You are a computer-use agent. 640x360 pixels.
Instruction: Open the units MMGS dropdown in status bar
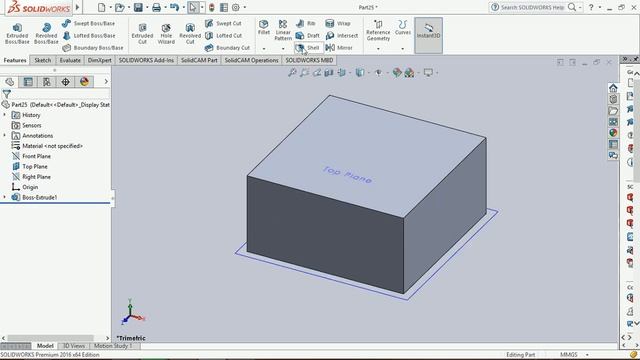coord(587,355)
